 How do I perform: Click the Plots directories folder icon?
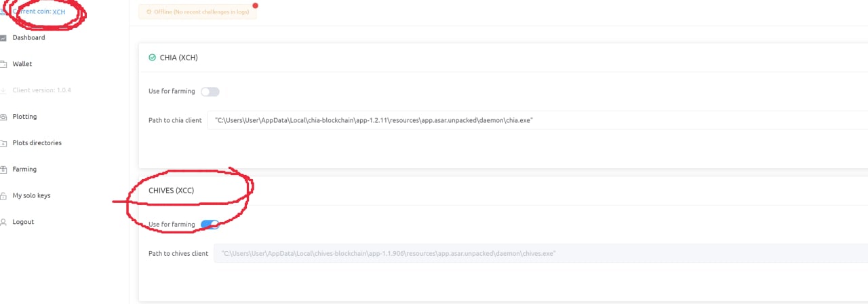click(x=3, y=143)
